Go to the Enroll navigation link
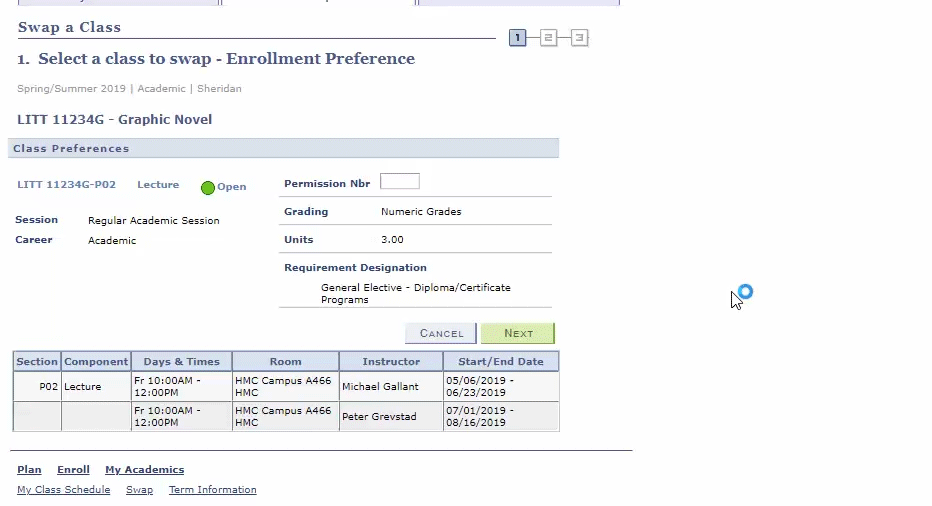The height and width of the screenshot is (506, 932). click(73, 470)
